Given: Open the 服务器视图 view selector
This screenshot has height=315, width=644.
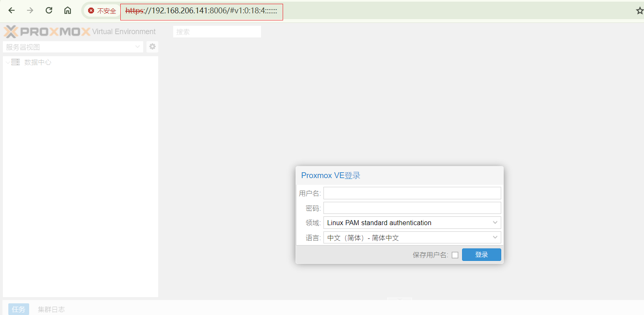Looking at the screenshot, I should (x=73, y=47).
